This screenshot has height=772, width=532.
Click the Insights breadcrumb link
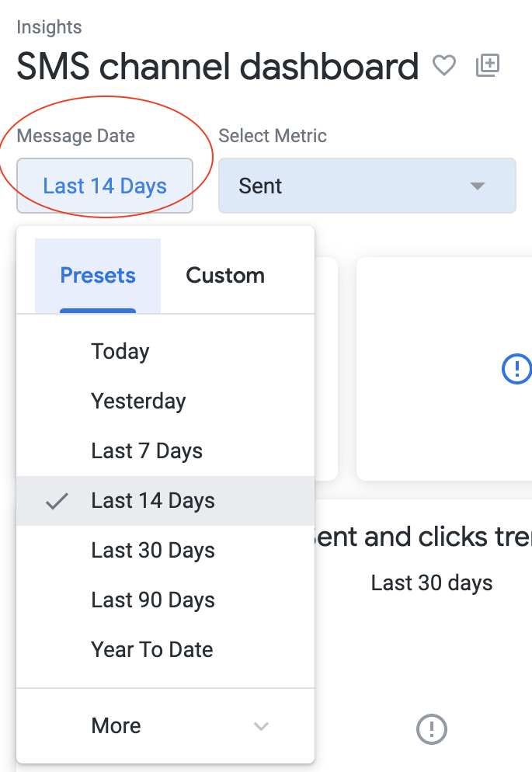click(x=49, y=27)
